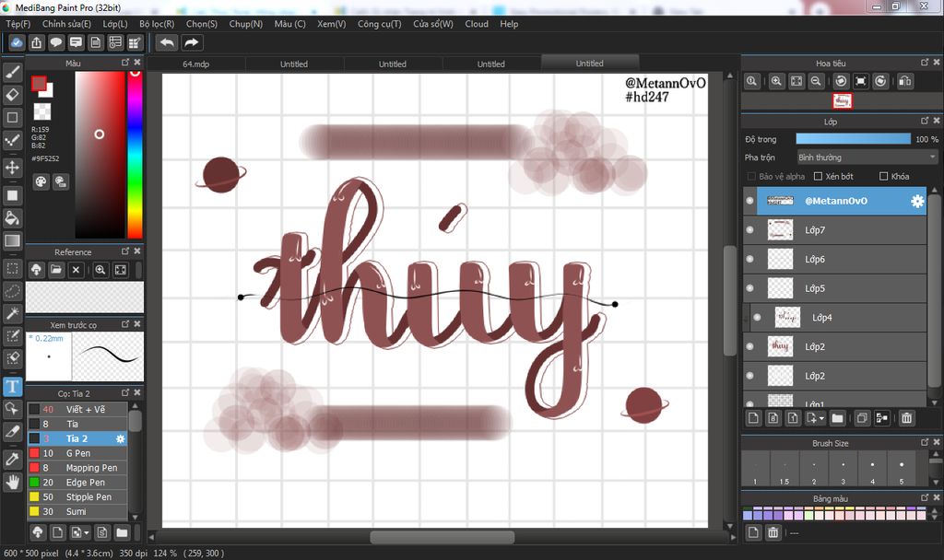Select the Magic Wand tool
The height and width of the screenshot is (560, 944).
tap(13, 313)
